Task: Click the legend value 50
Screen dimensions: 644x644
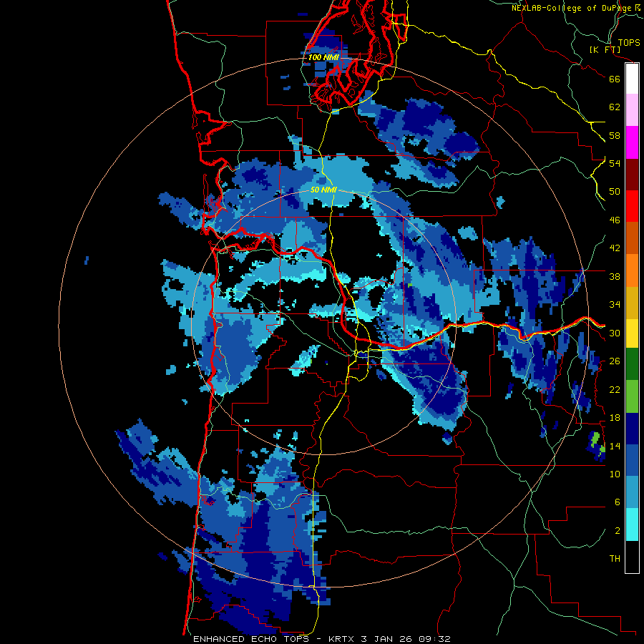Action: pos(615,192)
